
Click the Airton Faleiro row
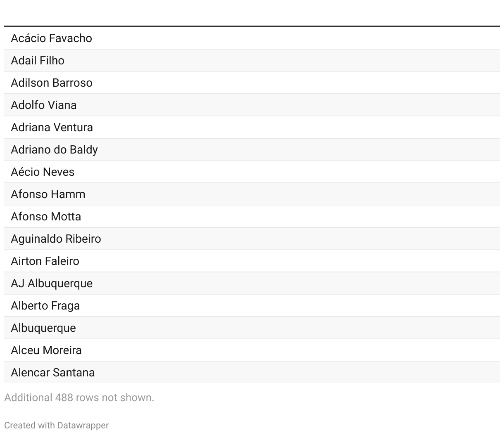point(45,261)
